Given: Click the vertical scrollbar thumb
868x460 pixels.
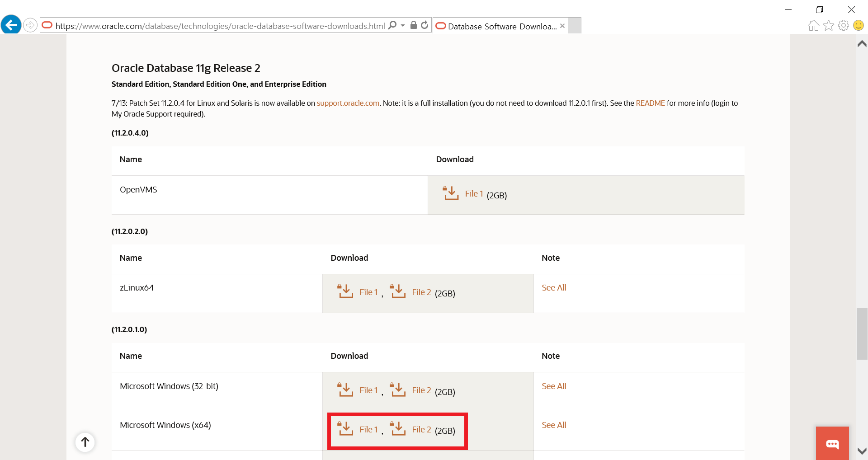Looking at the screenshot, I should [862, 333].
